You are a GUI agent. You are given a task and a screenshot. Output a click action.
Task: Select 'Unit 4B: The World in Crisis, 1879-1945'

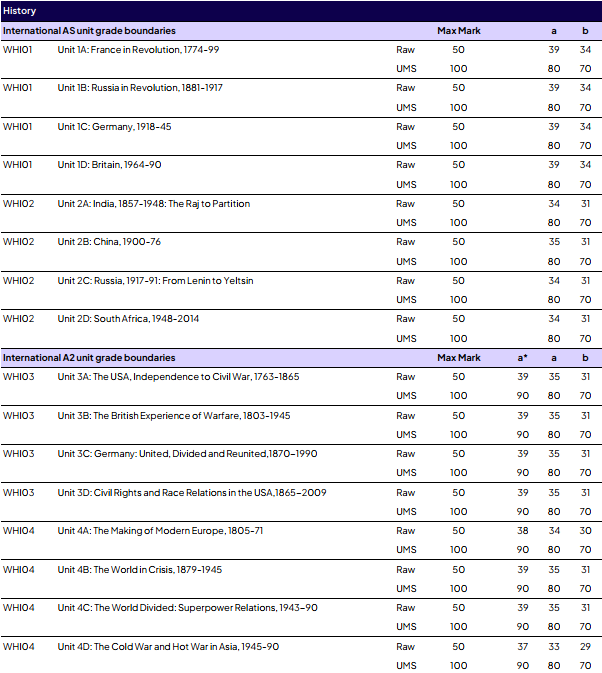click(140, 570)
